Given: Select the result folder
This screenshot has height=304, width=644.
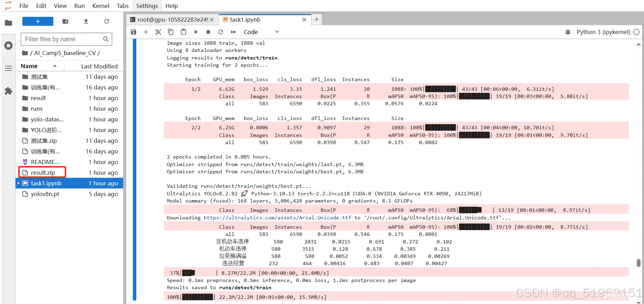Looking at the screenshot, I should tap(70, 98).
